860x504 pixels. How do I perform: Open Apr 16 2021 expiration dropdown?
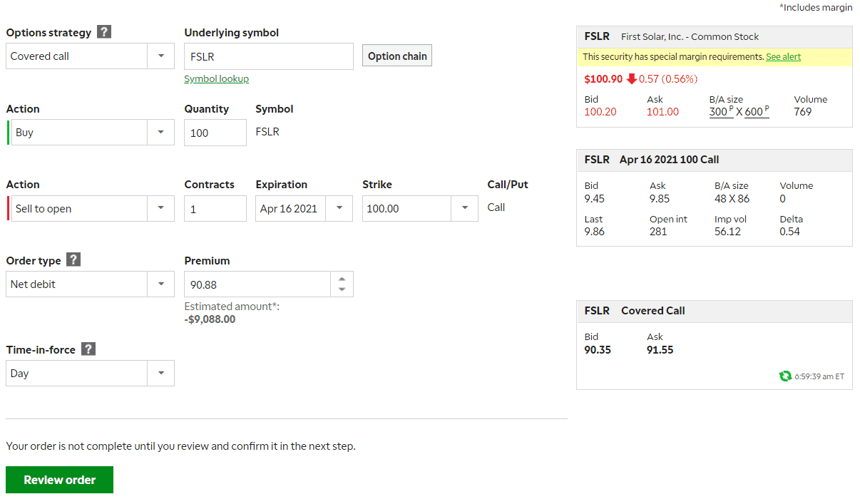click(304, 209)
